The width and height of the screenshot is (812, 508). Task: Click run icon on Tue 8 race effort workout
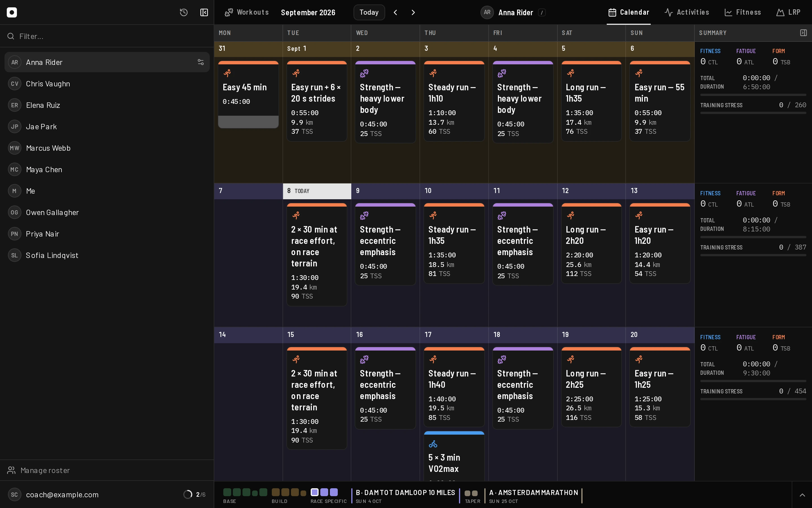[x=296, y=215]
